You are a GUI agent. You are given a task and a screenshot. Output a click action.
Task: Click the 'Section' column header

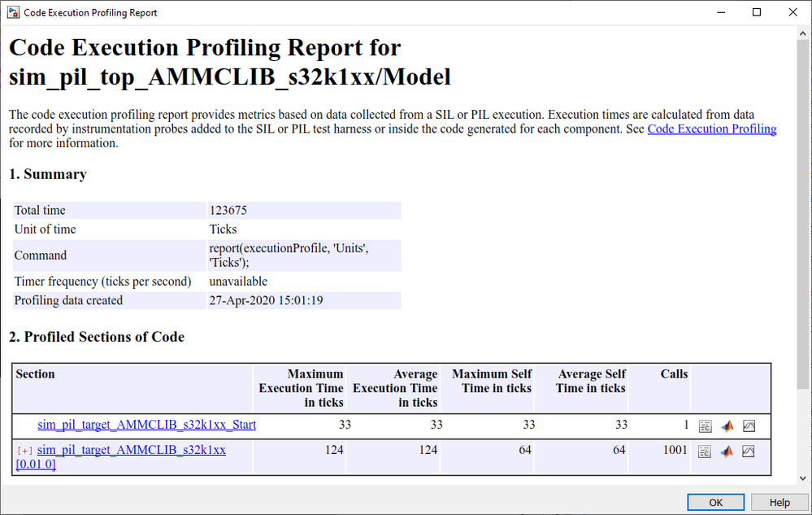[x=35, y=374]
